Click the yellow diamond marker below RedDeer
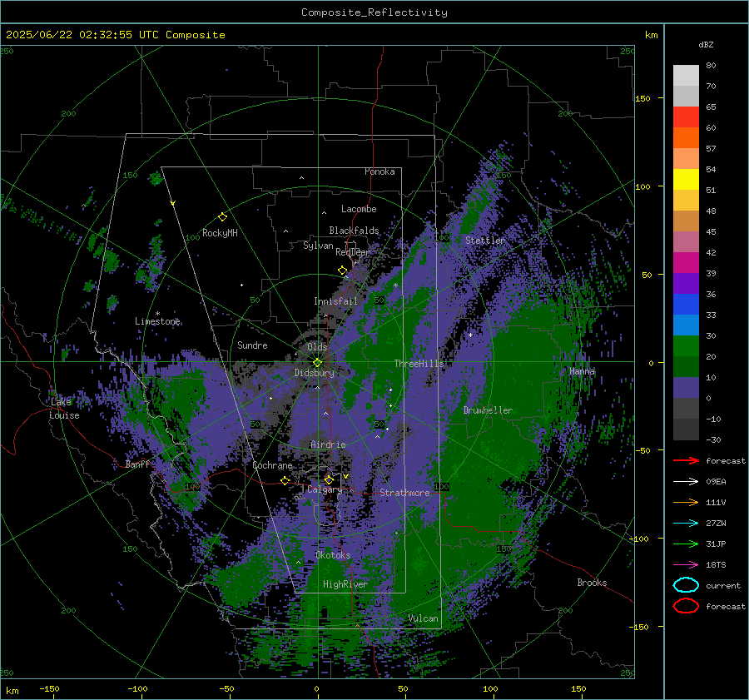This screenshot has width=749, height=700. pyautogui.click(x=343, y=271)
